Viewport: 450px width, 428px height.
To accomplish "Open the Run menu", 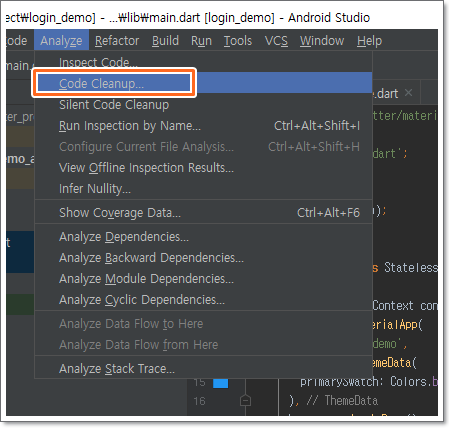I will coord(201,41).
